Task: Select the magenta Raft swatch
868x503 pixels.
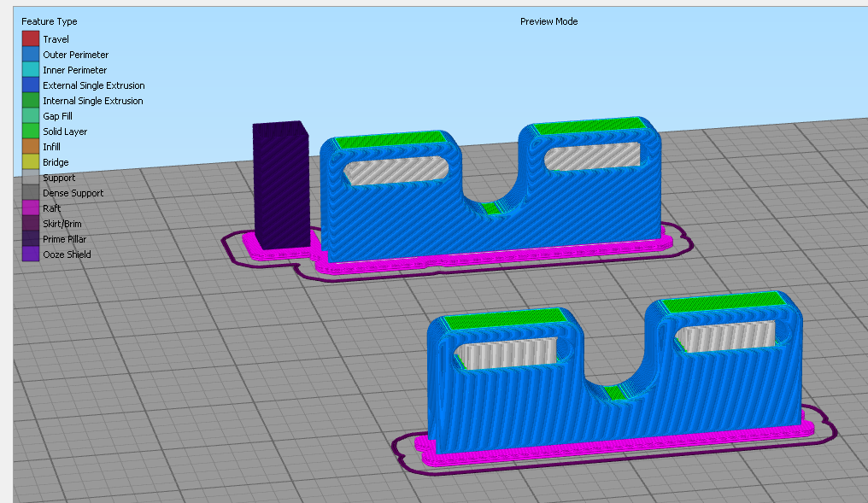Action: [31, 208]
